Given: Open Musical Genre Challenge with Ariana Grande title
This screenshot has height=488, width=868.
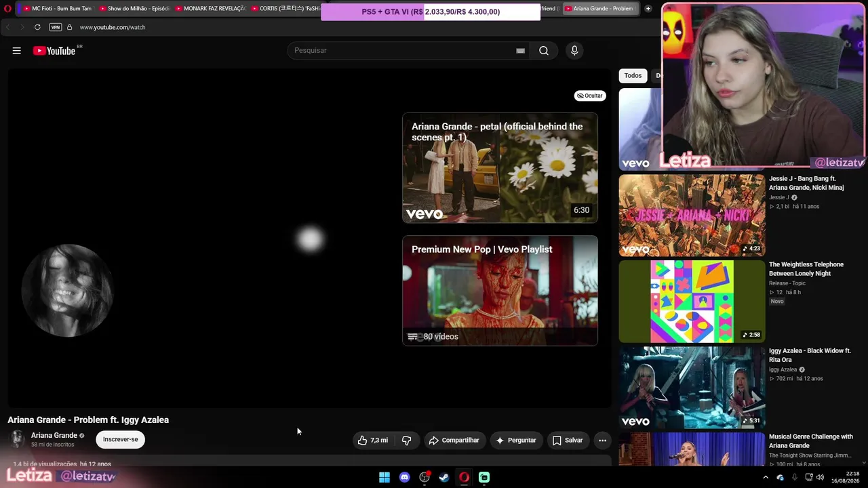Looking at the screenshot, I should (x=811, y=441).
